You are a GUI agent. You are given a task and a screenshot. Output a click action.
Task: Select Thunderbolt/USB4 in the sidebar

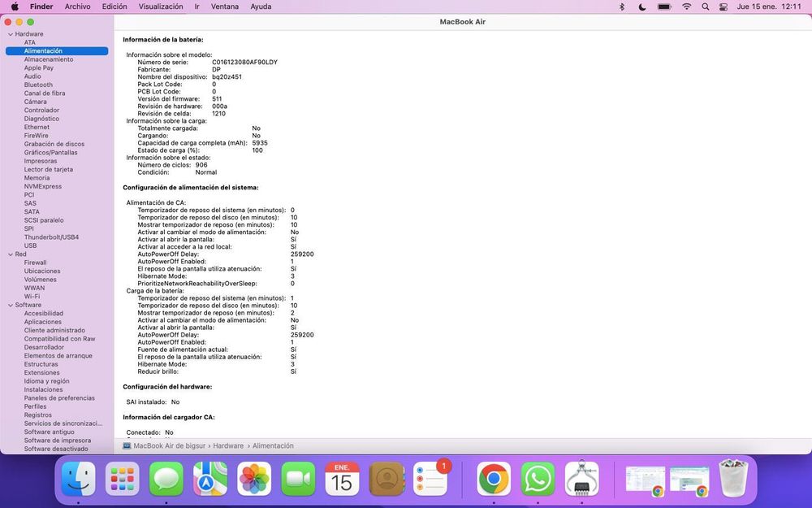(51, 237)
